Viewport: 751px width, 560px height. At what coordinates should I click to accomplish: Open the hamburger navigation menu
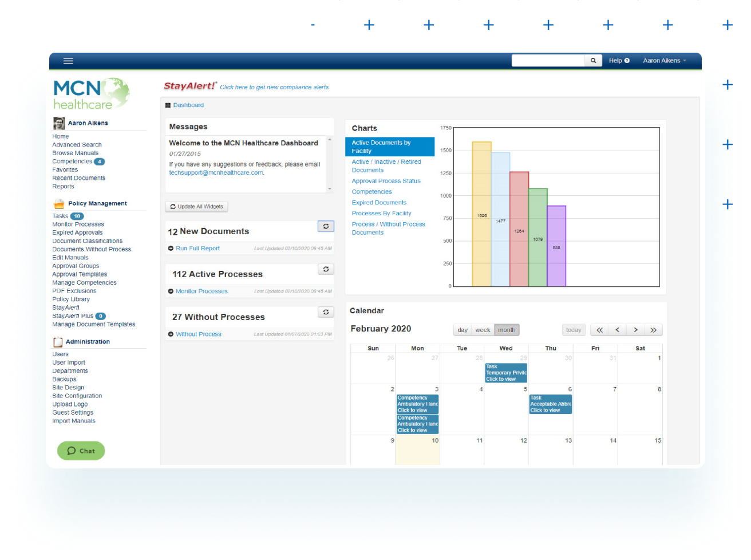coord(68,61)
